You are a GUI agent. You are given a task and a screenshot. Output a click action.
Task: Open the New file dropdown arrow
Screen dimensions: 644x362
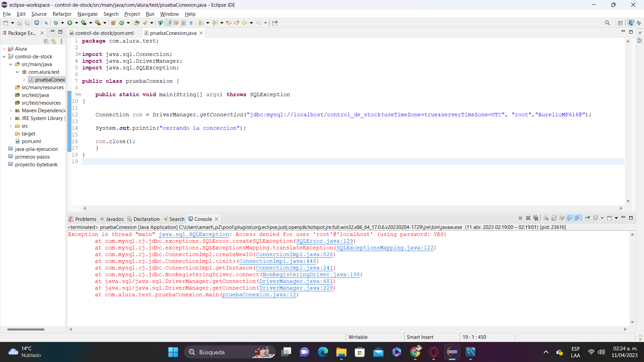[13, 23]
